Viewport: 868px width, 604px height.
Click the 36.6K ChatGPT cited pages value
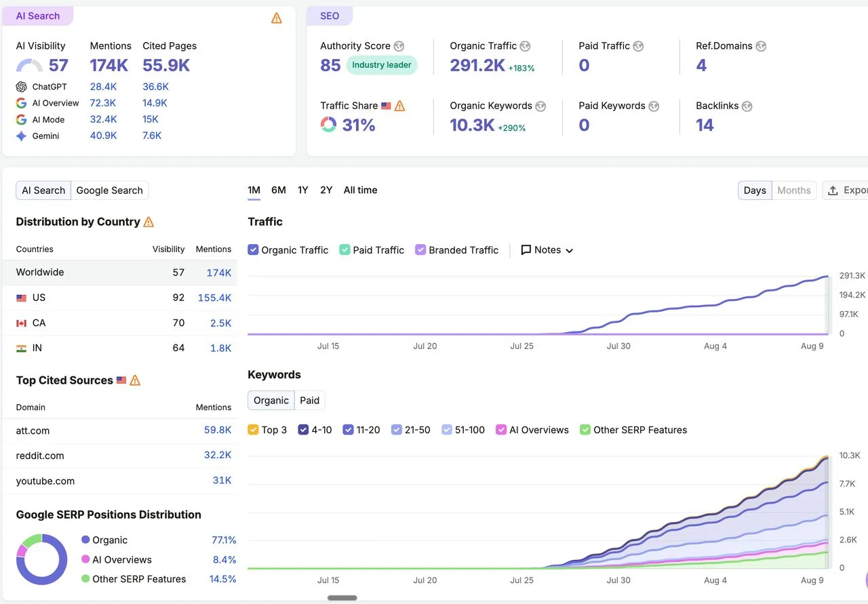coord(156,87)
